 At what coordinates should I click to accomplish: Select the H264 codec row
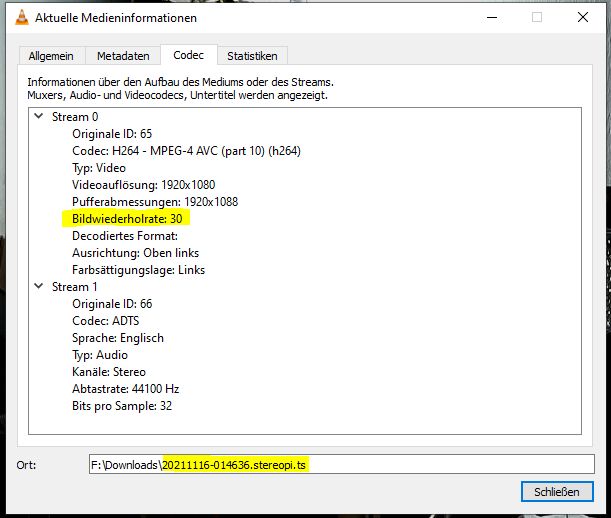pyautogui.click(x=186, y=151)
